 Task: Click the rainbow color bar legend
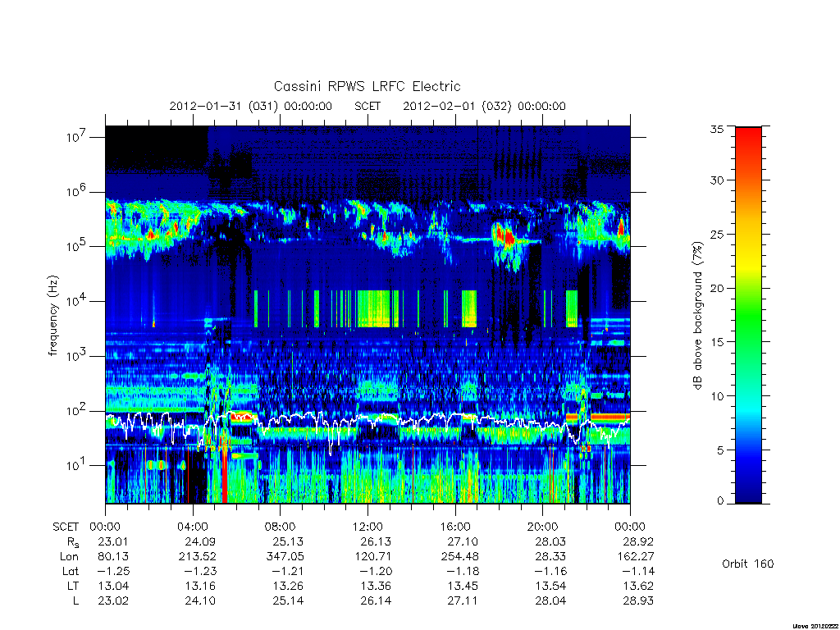[748, 315]
